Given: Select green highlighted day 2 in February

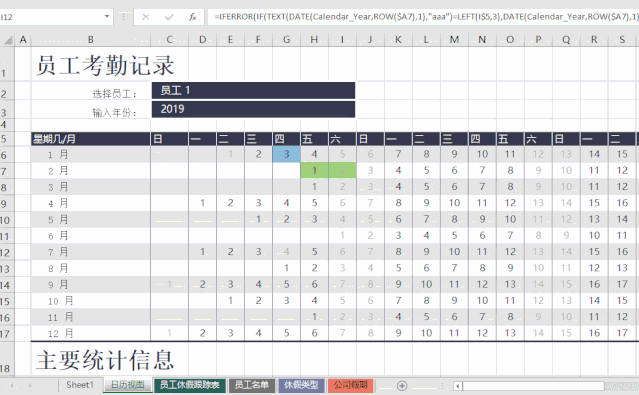Looking at the screenshot, I should tap(342, 170).
